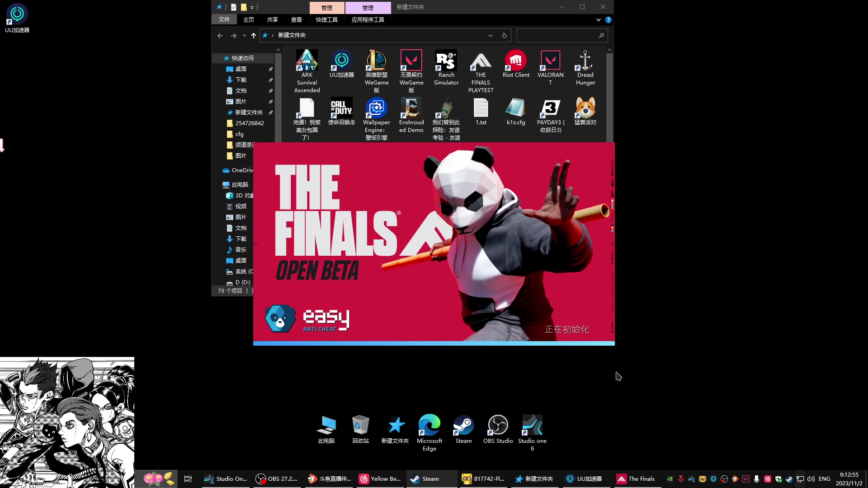
Task: Launch VALORANT shortcut
Action: click(550, 67)
